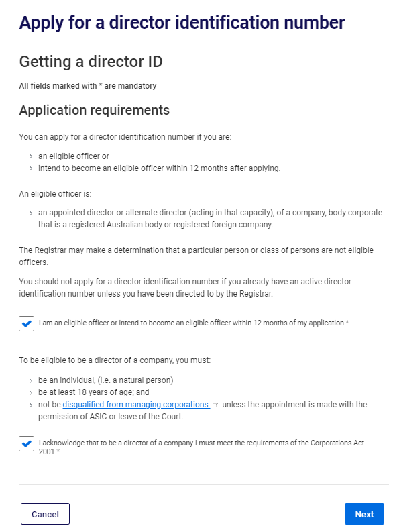Click the mandatory asterisk after 'my application'
Image resolution: width=393 pixels, height=532 pixels.
pos(347,322)
